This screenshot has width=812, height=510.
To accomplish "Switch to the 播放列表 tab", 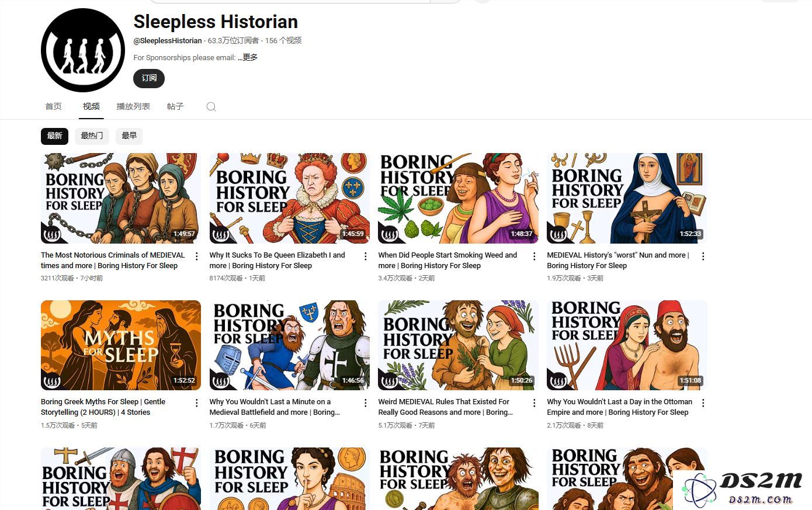I will click(133, 106).
